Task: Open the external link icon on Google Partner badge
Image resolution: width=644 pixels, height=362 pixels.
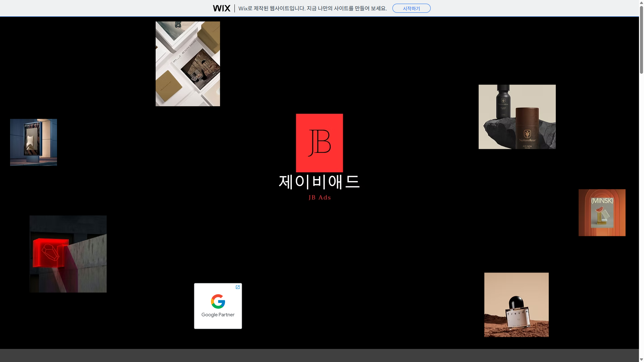Action: [237, 287]
